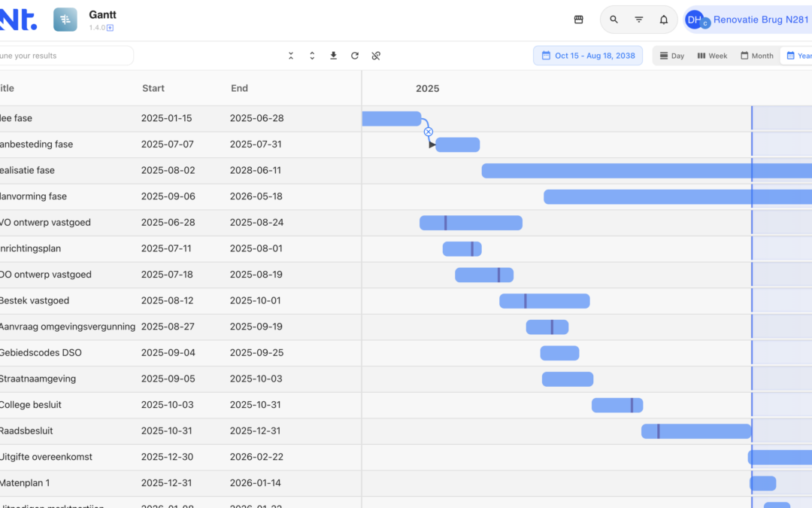This screenshot has width=812, height=508.
Task: Select the Raadsbesluit timeline bar
Action: (x=696, y=431)
